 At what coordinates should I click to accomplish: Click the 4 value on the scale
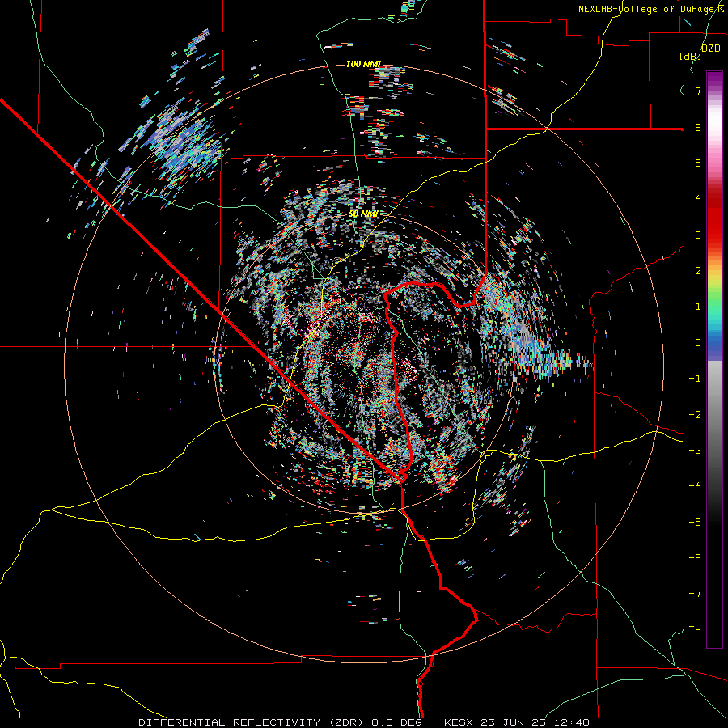(x=698, y=199)
